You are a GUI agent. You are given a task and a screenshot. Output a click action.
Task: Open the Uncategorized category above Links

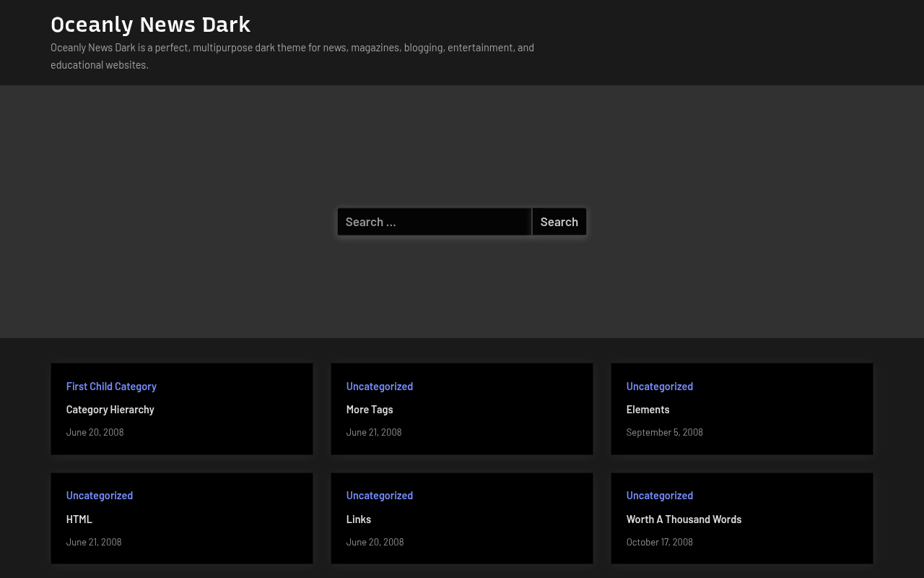[x=380, y=496]
